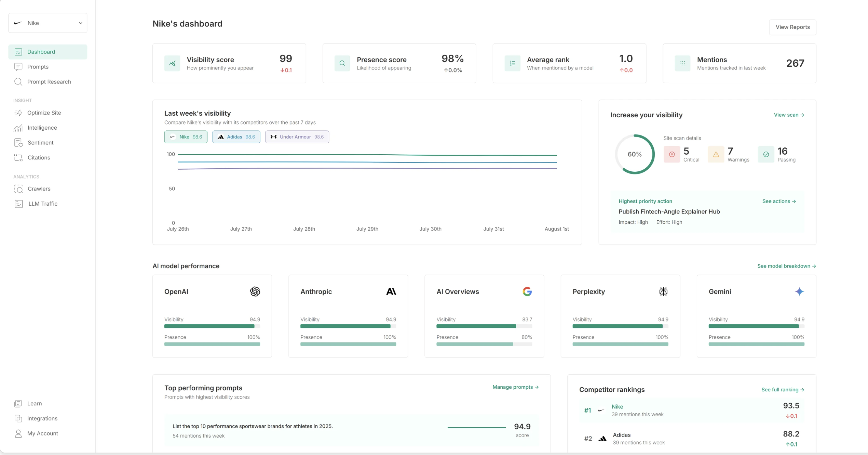The height and width of the screenshot is (455, 868).
Task: Toggle Under Armour series in chart
Action: [297, 137]
